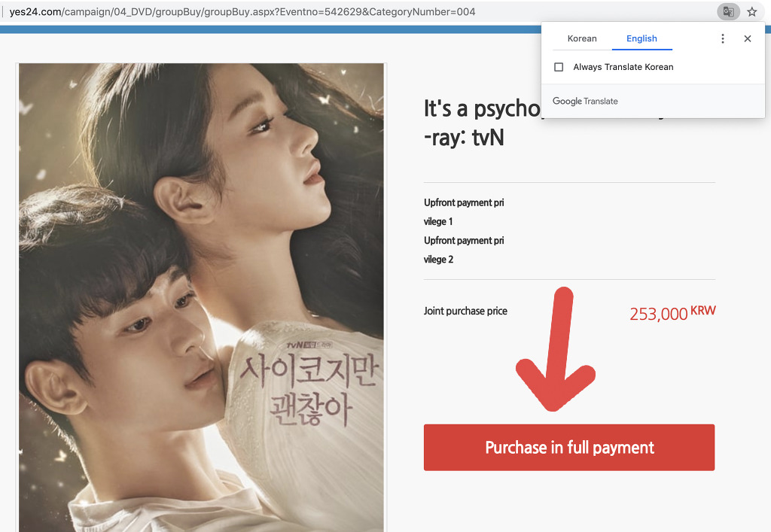Select the English tab in translate popup

641,38
